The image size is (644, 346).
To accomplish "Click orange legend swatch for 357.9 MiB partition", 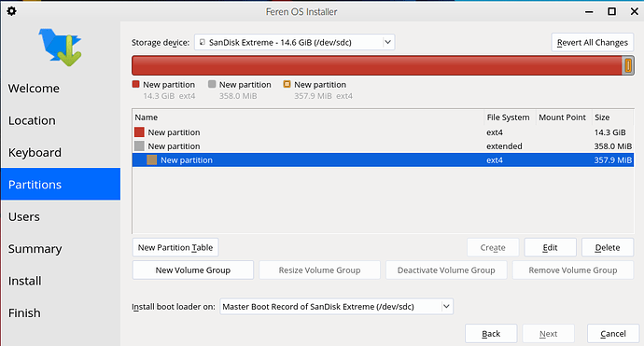I will 287,84.
